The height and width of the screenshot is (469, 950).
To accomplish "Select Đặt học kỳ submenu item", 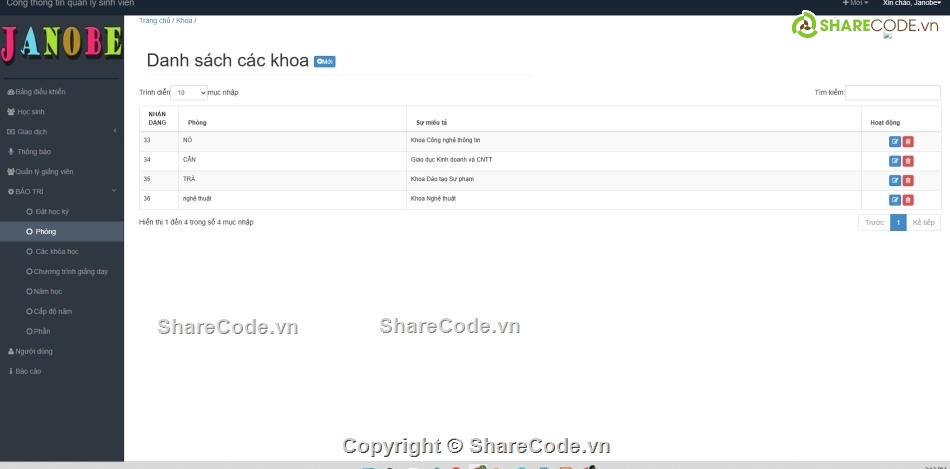I will pos(51,211).
